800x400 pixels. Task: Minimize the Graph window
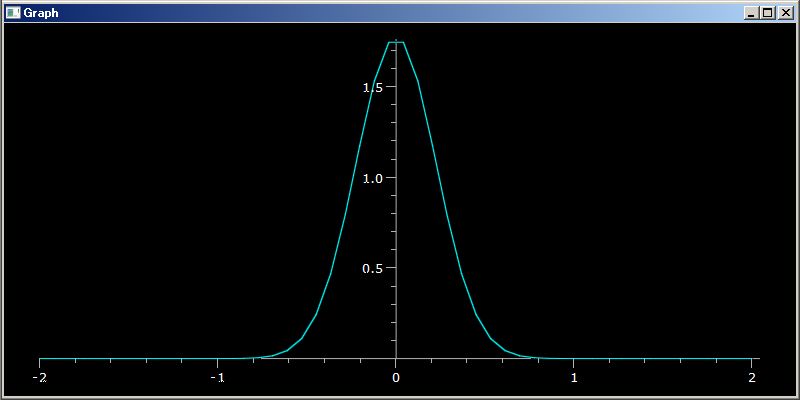[751, 13]
